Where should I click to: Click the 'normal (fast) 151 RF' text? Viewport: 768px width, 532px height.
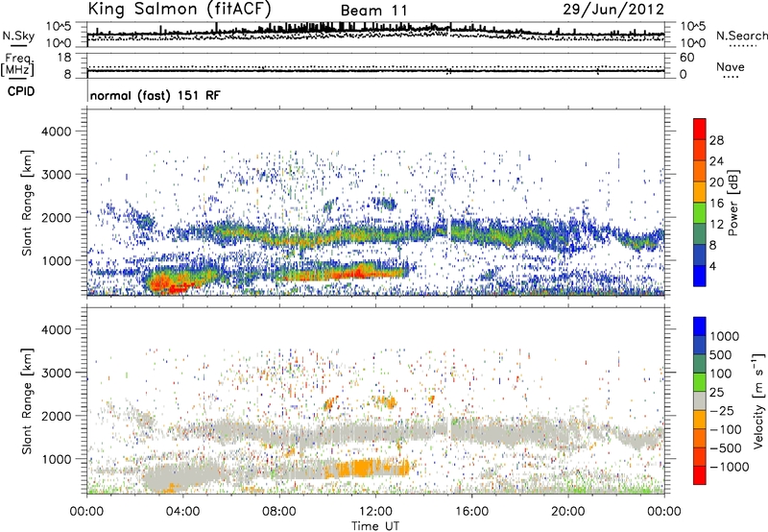point(156,95)
